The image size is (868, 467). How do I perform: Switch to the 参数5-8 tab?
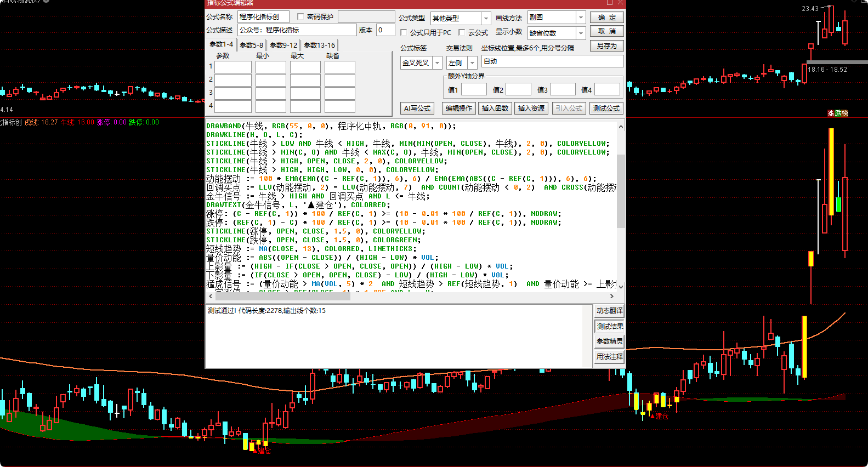click(x=251, y=45)
